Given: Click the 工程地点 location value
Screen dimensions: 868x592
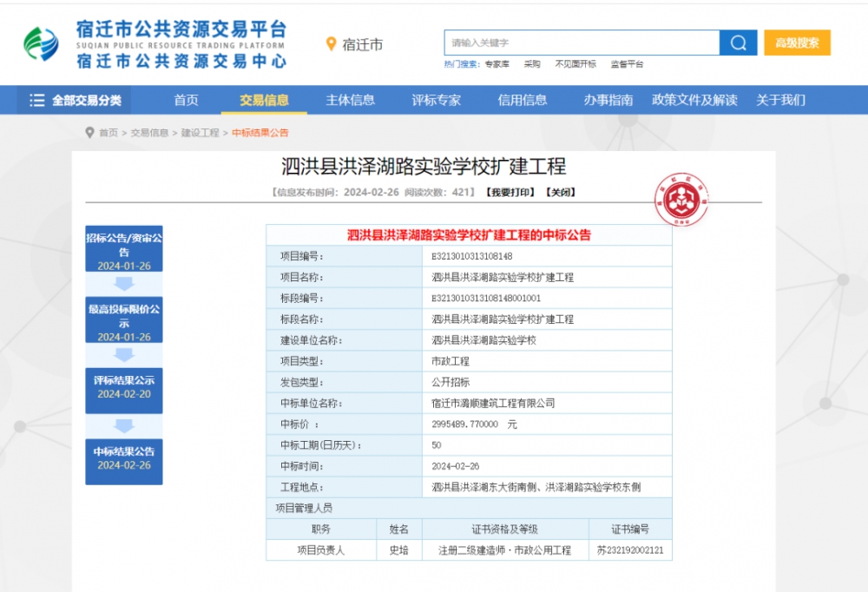Looking at the screenshot, I should [536, 487].
